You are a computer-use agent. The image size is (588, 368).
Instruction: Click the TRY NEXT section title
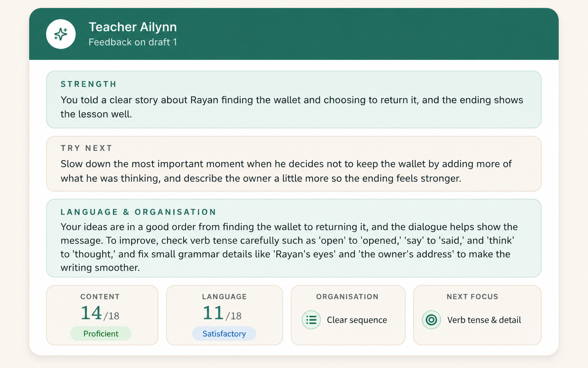coord(86,148)
